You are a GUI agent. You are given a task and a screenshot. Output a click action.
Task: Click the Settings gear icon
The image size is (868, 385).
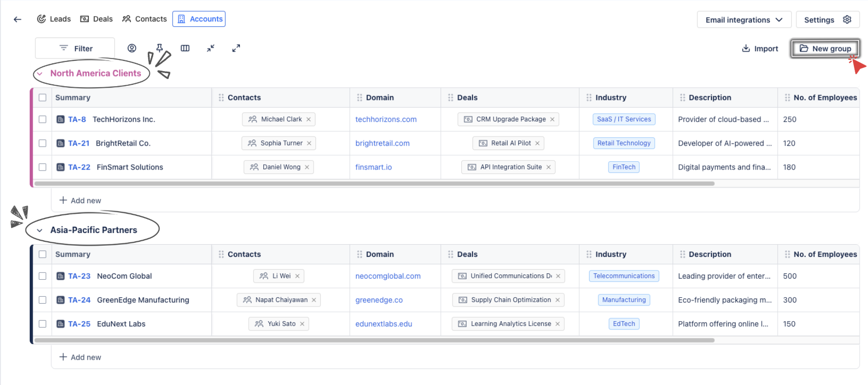pos(847,19)
